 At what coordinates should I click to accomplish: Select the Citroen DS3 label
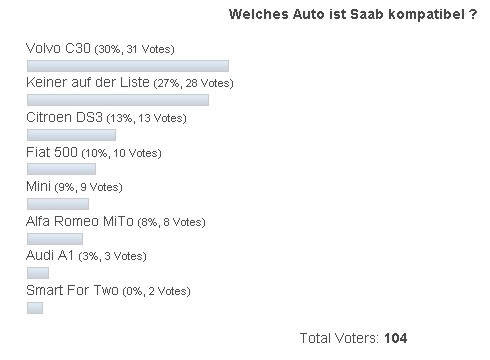(64, 117)
